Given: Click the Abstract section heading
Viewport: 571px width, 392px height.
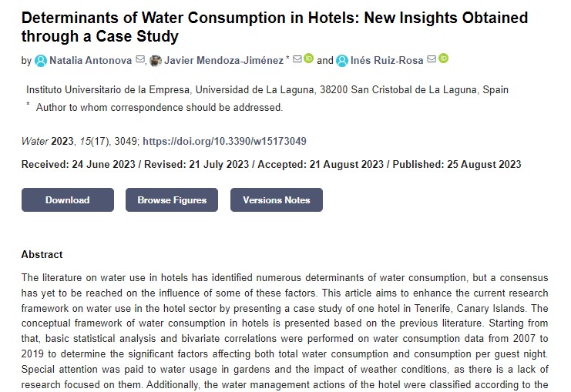Looking at the screenshot, I should coord(42,254).
